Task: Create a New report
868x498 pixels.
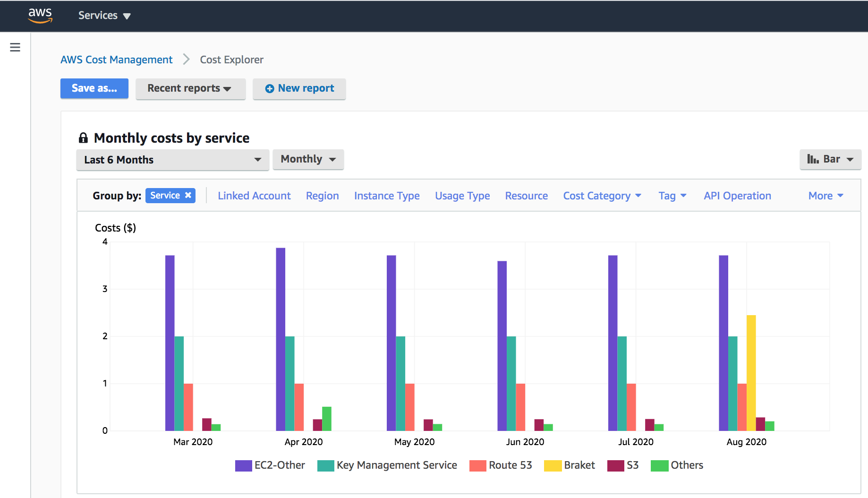Action: point(299,88)
